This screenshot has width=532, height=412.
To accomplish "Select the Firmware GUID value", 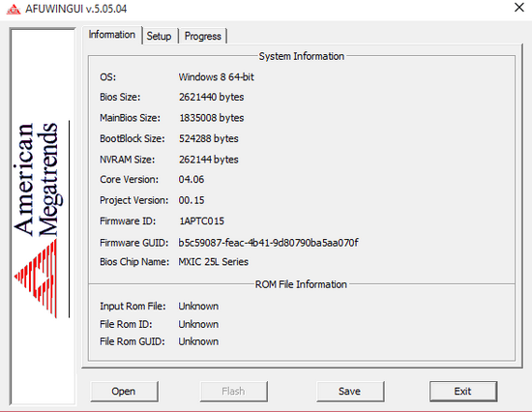I will tap(268, 243).
